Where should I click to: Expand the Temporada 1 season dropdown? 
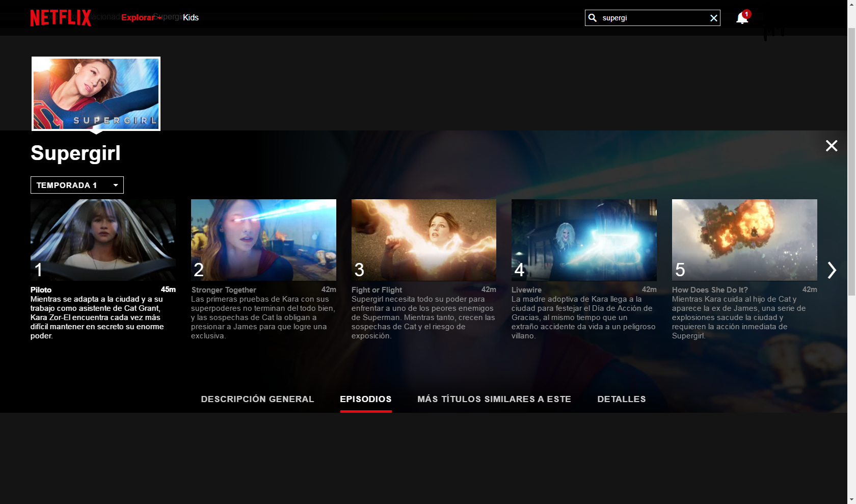pyautogui.click(x=77, y=185)
